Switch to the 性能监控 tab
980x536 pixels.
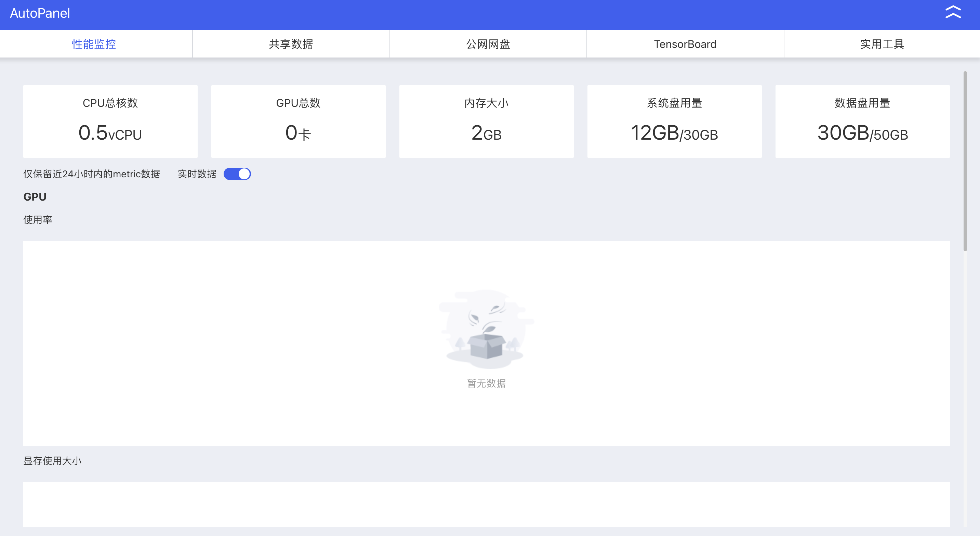(x=94, y=44)
